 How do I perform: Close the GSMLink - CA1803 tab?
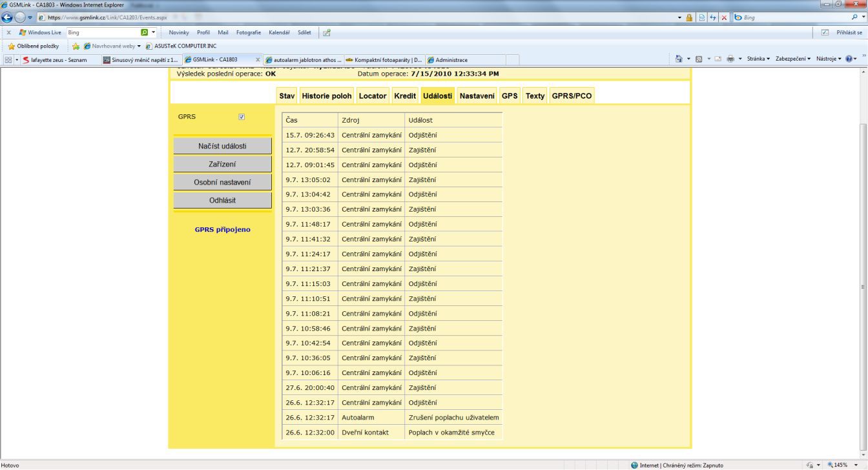258,60
